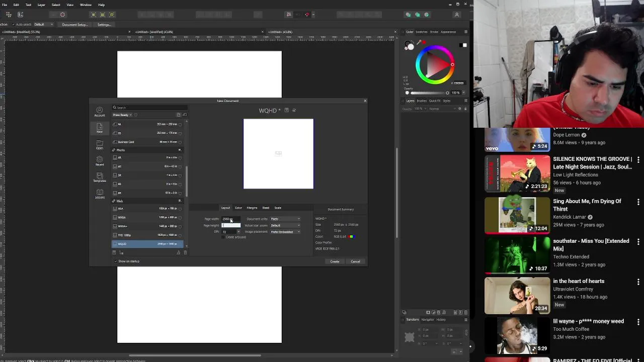Click Document Setup button

pos(74,25)
